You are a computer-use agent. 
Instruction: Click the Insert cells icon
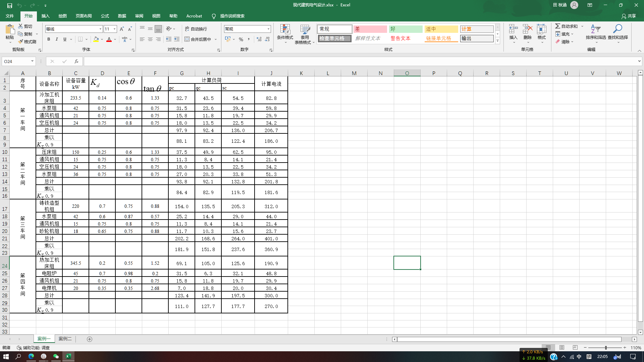(513, 29)
